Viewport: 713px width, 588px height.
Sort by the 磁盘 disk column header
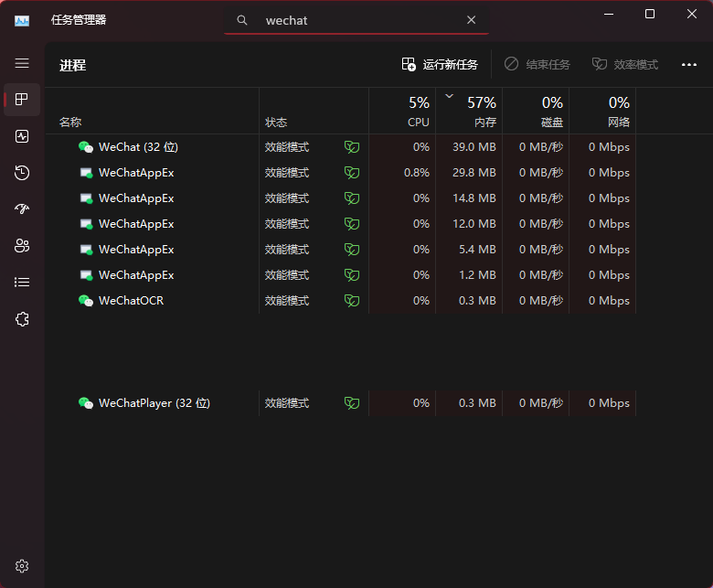[x=536, y=111]
